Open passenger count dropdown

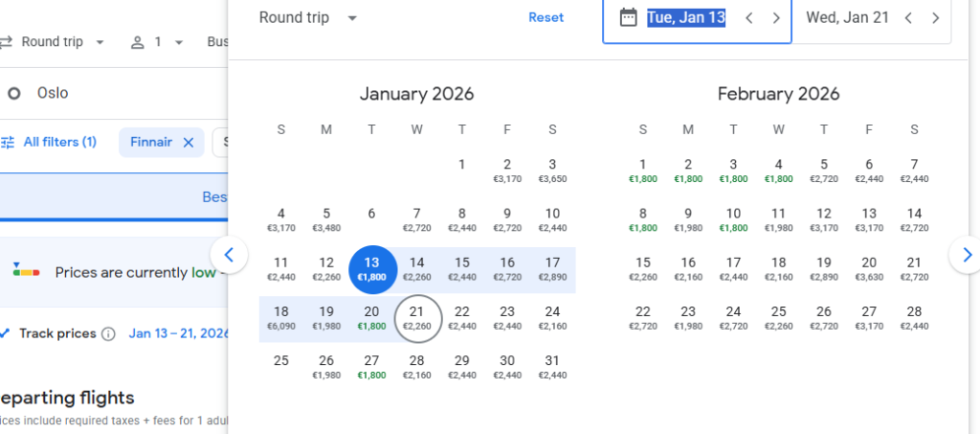[157, 42]
